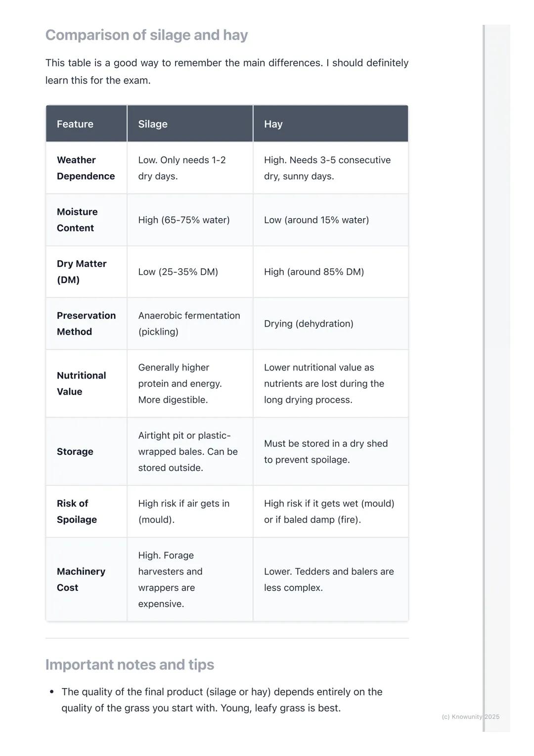The width and height of the screenshot is (534, 756).
Task: Select the "Lower. Tedders and balers" cell
Action: [x=329, y=579]
